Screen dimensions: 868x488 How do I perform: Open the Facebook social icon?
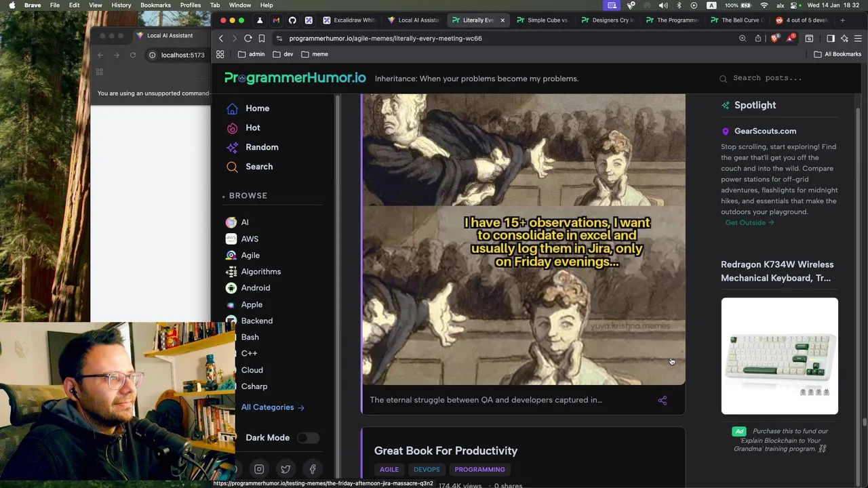pyautogui.click(x=313, y=469)
